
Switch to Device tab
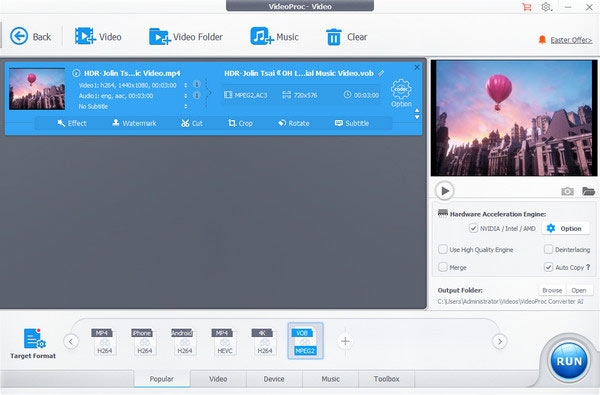click(x=274, y=379)
